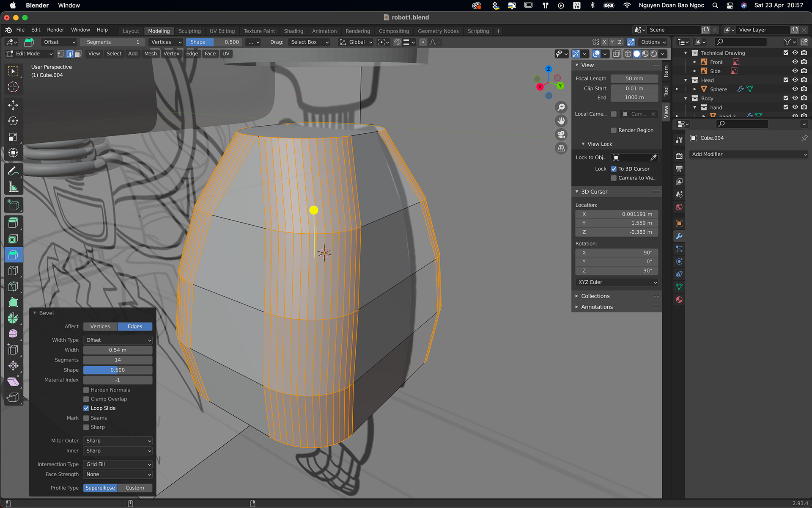Open the Mesh menu in viewport header

point(151,54)
